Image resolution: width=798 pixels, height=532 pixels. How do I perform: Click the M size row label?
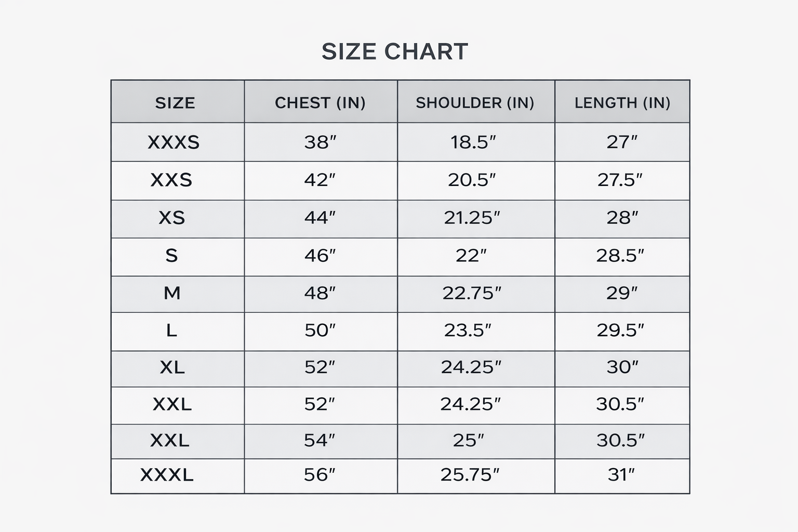[172, 294]
